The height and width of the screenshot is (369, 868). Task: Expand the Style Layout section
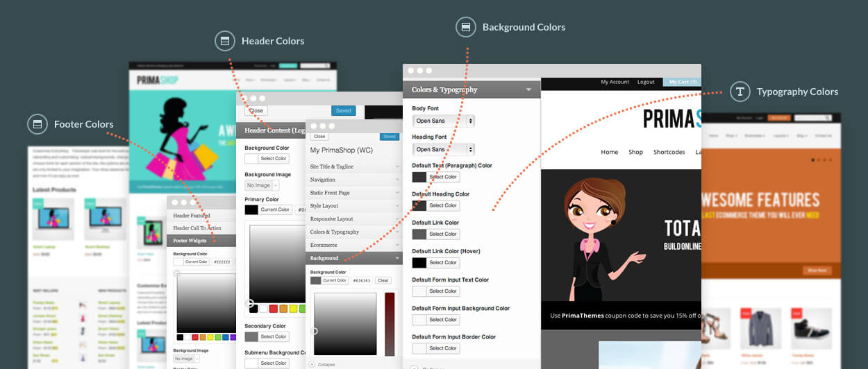[354, 206]
